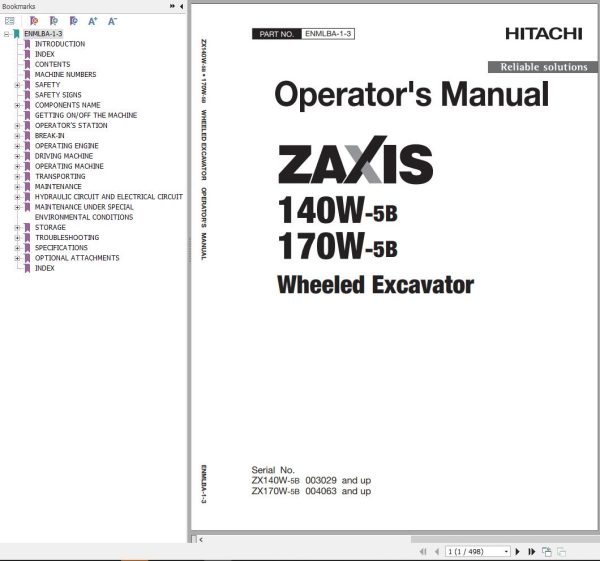The width and height of the screenshot is (600, 561).
Task: Expand the OPERATING ENGINE node
Action: [x=17, y=146]
